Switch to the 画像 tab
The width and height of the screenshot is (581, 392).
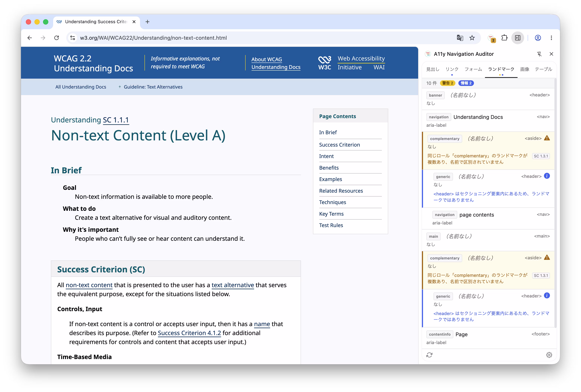pos(524,69)
